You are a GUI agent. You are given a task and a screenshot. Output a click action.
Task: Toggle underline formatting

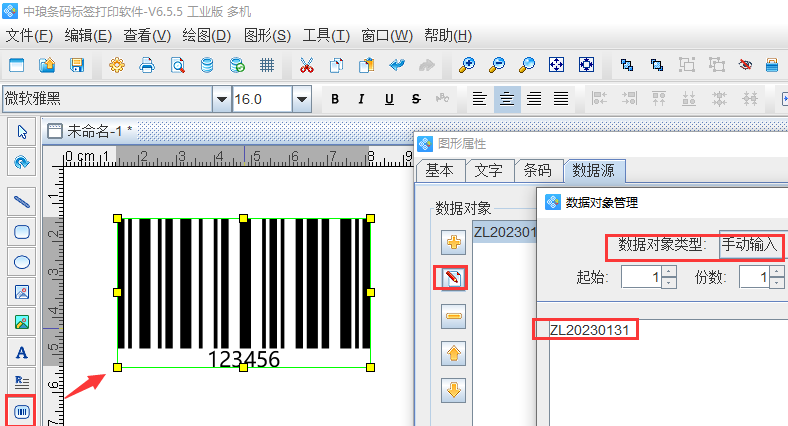pyautogui.click(x=389, y=99)
